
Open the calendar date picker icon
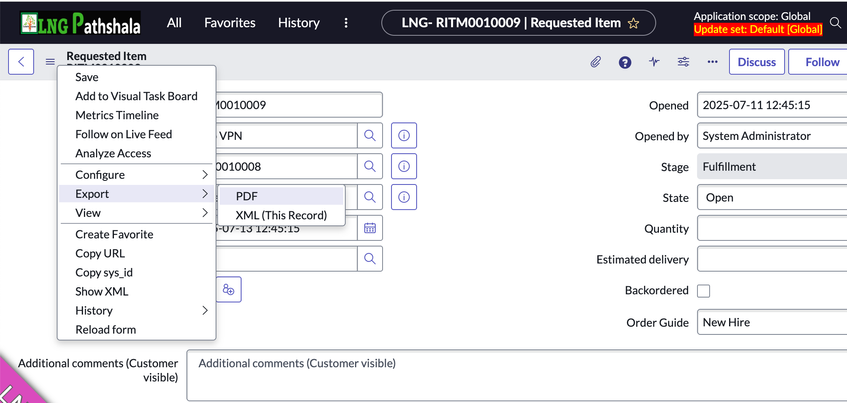tap(369, 228)
